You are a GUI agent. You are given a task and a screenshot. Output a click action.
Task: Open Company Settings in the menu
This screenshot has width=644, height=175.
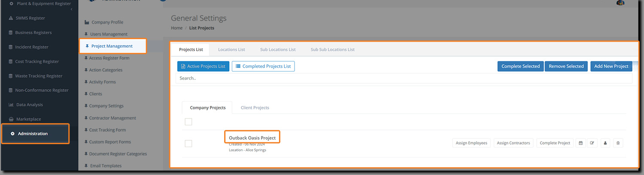(x=104, y=106)
